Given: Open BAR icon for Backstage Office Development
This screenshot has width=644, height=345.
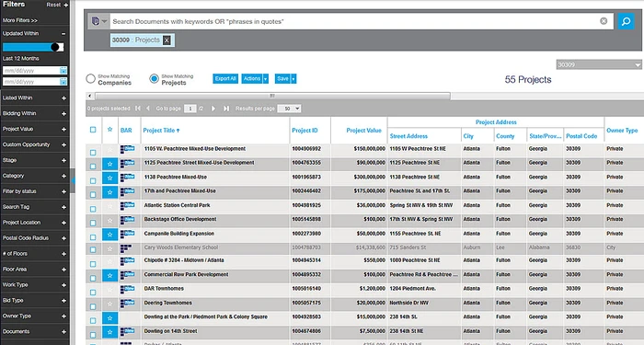Looking at the screenshot, I should [127, 220].
